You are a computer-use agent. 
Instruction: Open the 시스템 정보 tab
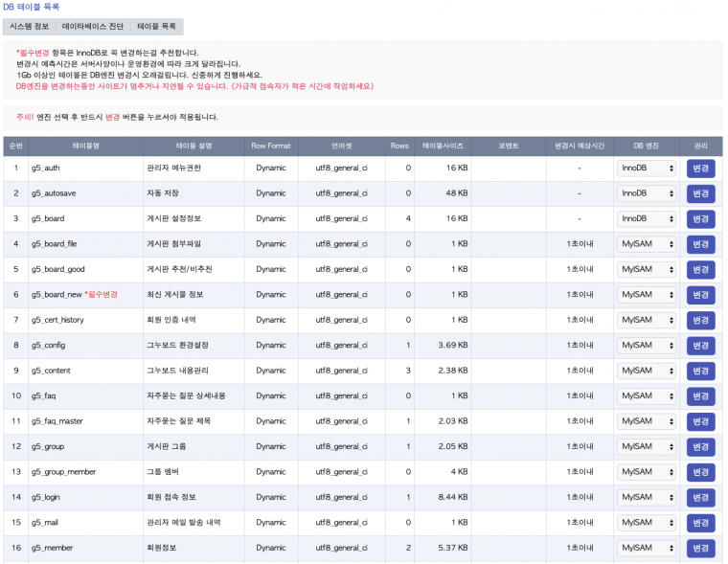coord(28,27)
